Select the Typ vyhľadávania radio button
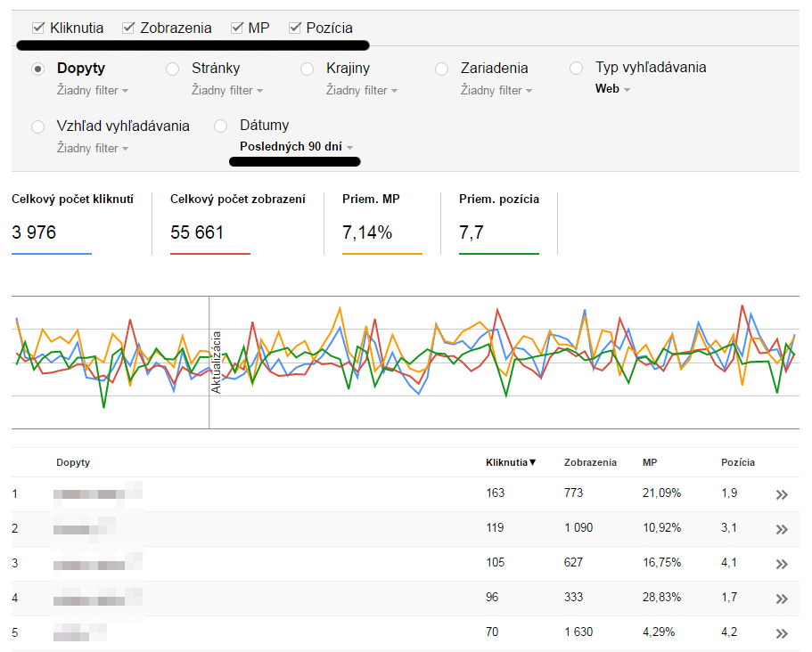This screenshot has width=812, height=652. click(x=576, y=69)
